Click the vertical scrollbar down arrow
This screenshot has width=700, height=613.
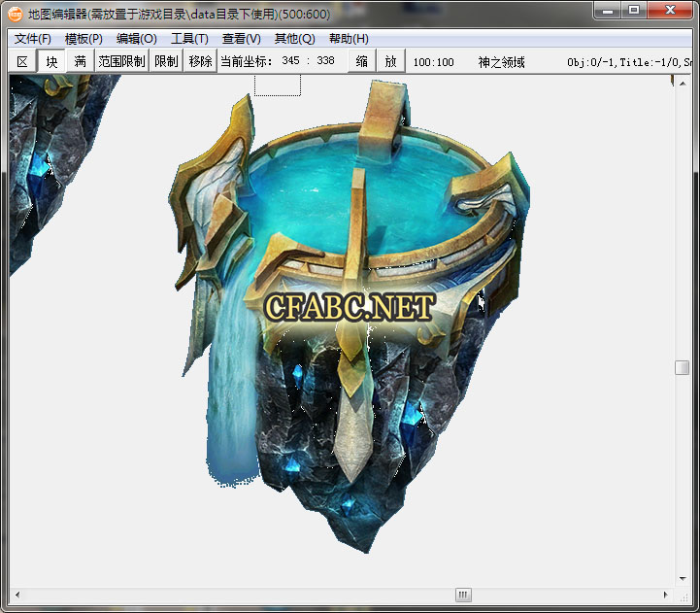click(683, 579)
